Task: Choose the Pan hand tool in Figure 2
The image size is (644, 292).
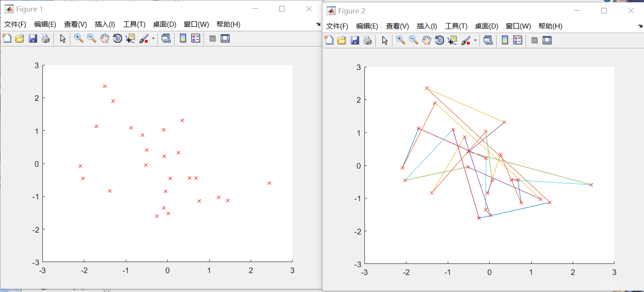Action: 427,41
